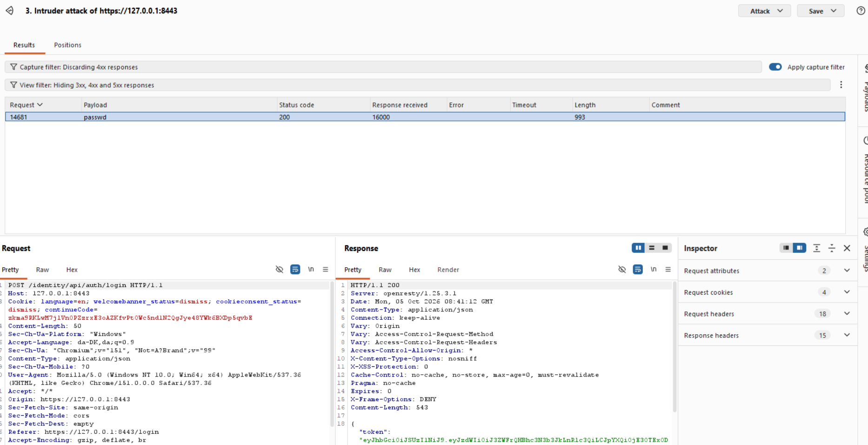
Task: Toggle word wrap icon in Request panel
Action: click(295, 270)
